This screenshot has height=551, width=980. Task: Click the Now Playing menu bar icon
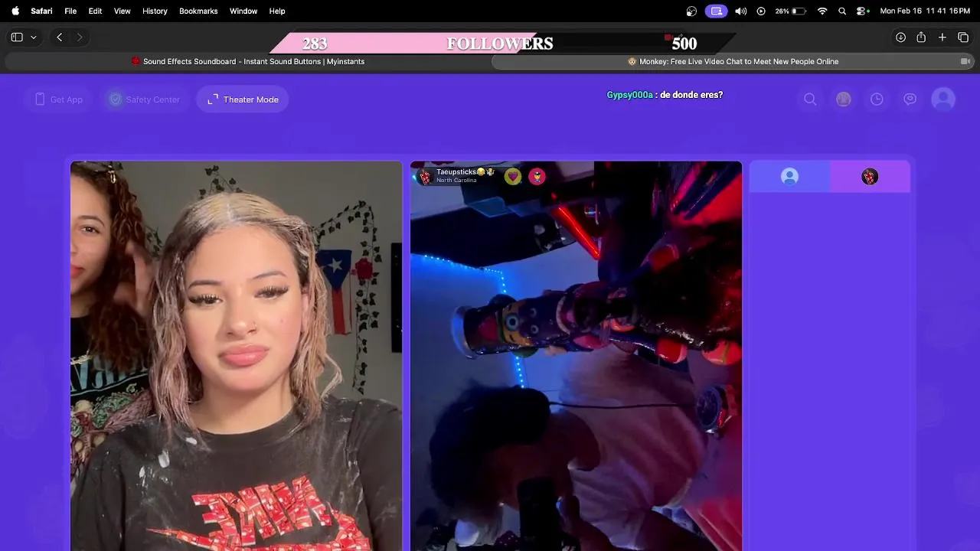[x=761, y=11]
